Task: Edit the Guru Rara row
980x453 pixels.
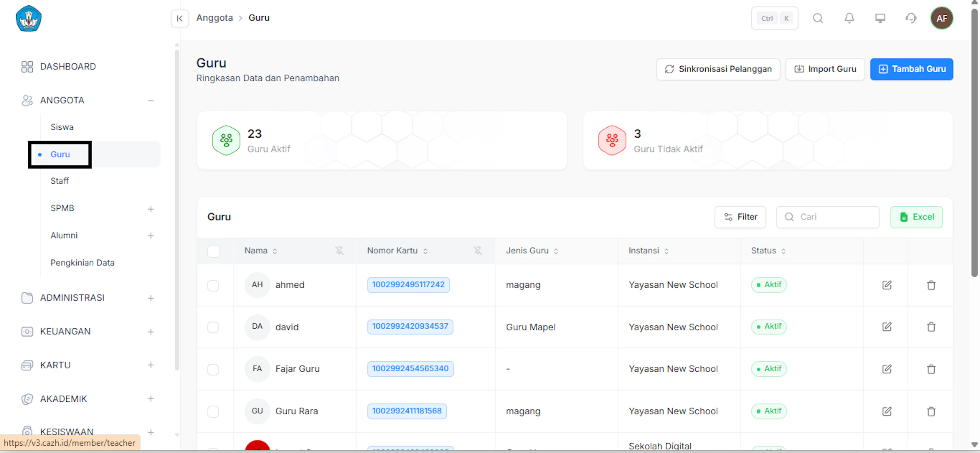Action: tap(886, 411)
